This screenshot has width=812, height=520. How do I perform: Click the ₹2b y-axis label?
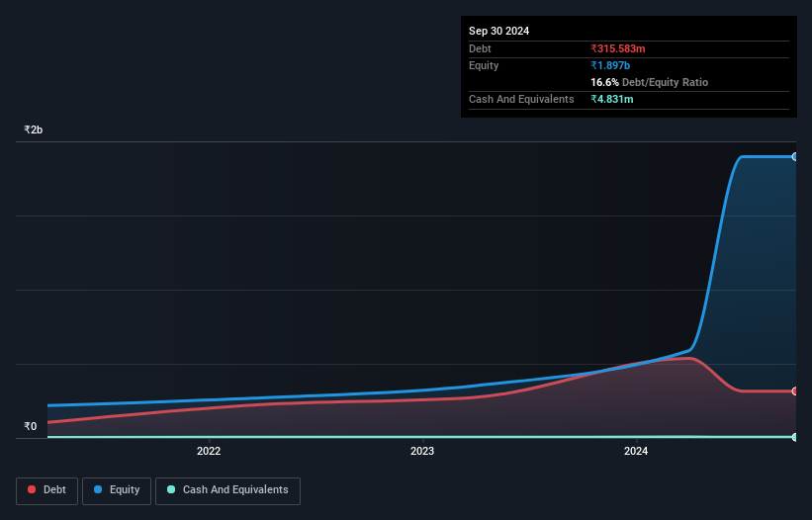(34, 130)
